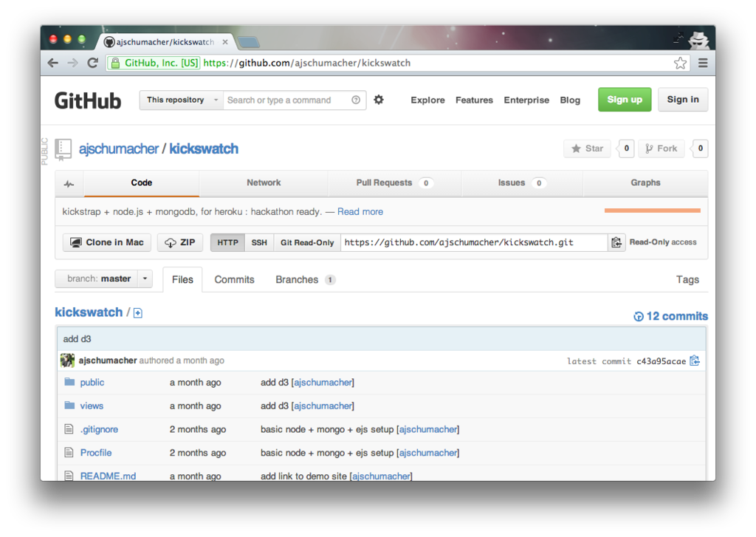Viewport: 756px width, 537px height.
Task: Switch to the Graphs tab
Action: [x=645, y=183]
